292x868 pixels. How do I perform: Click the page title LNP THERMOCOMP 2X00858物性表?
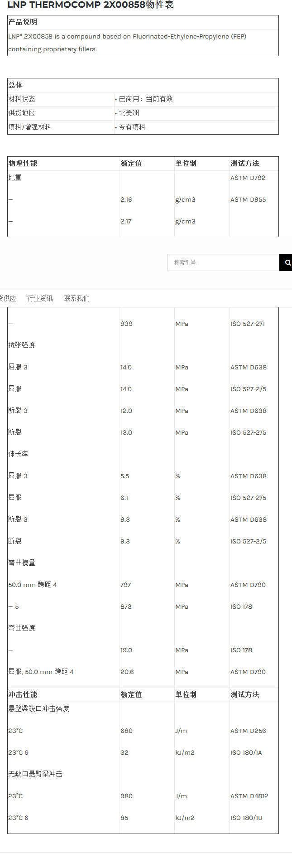(91, 5)
